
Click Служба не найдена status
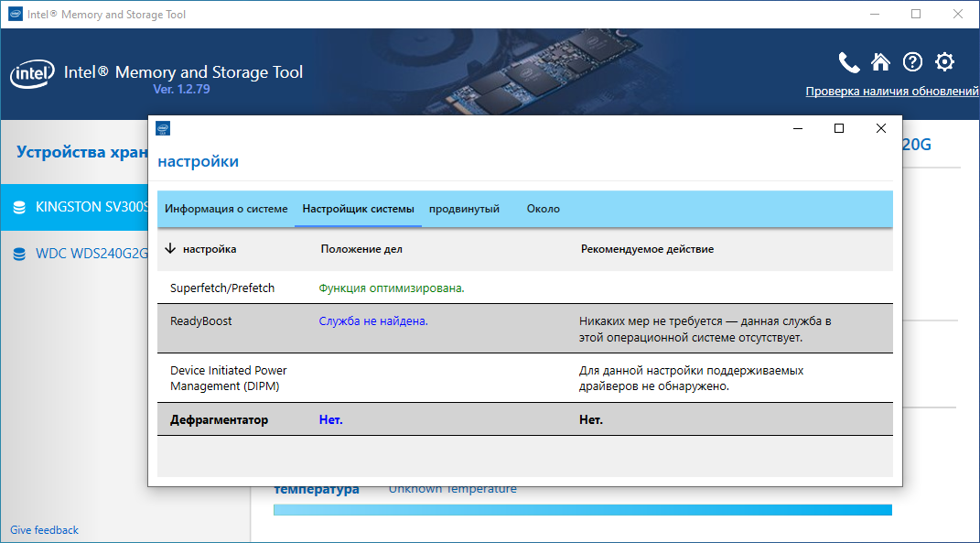[373, 321]
